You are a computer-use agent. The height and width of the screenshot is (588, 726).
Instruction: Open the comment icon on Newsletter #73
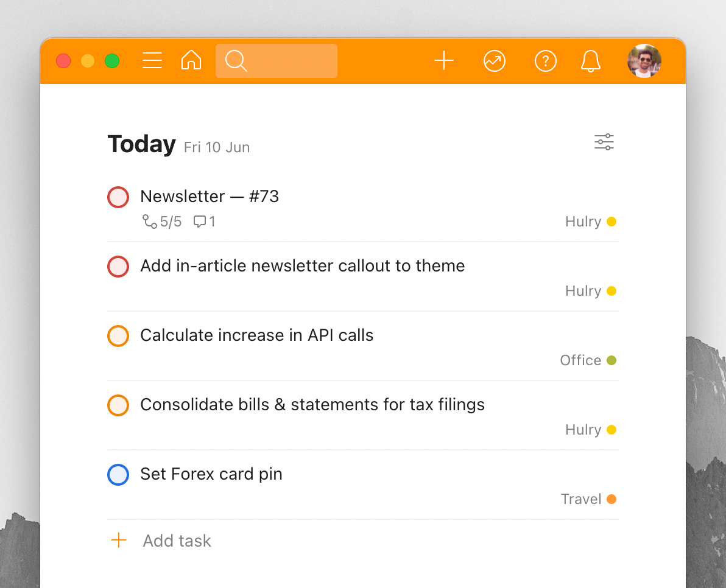point(204,222)
